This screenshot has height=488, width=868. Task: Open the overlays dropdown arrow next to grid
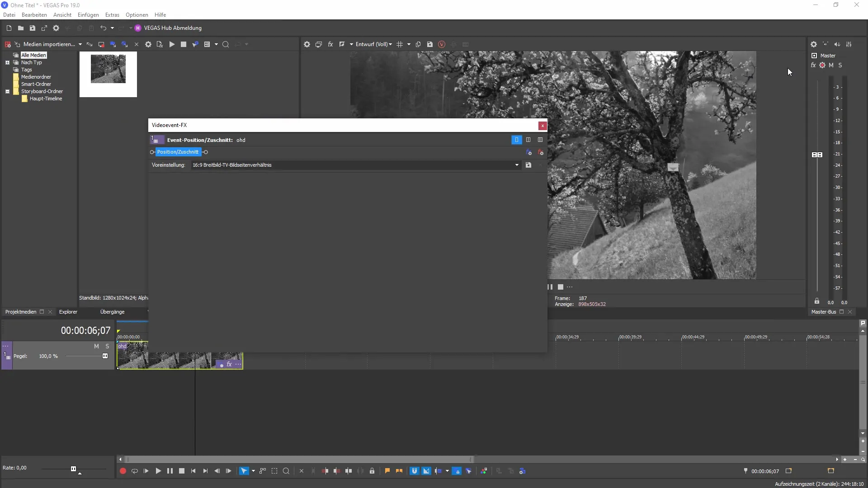click(x=409, y=44)
